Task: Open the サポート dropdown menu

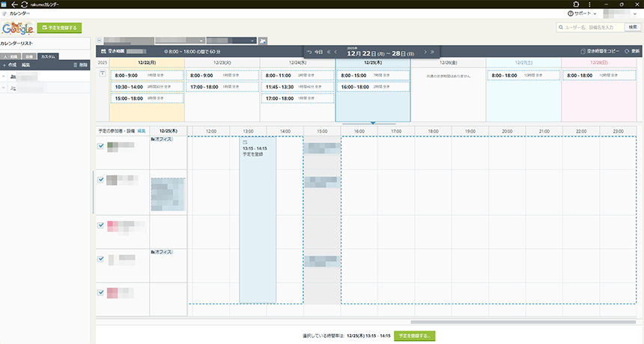Action: [581, 13]
